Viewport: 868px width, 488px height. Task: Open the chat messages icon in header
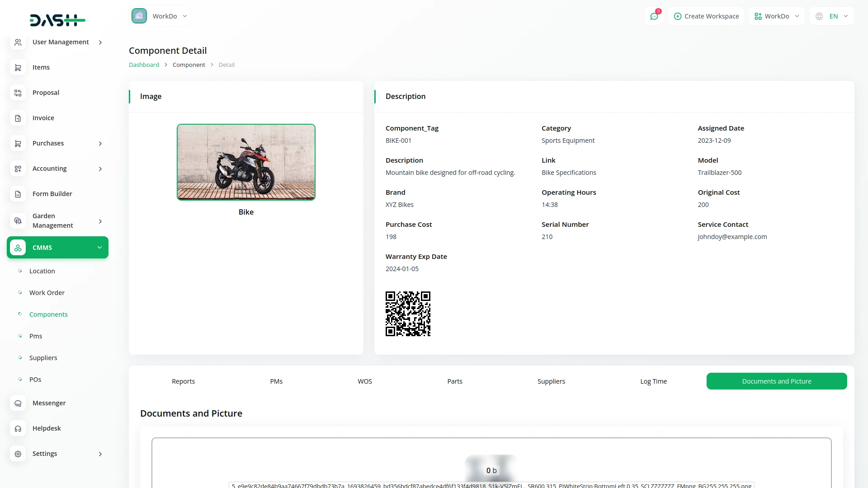(654, 16)
